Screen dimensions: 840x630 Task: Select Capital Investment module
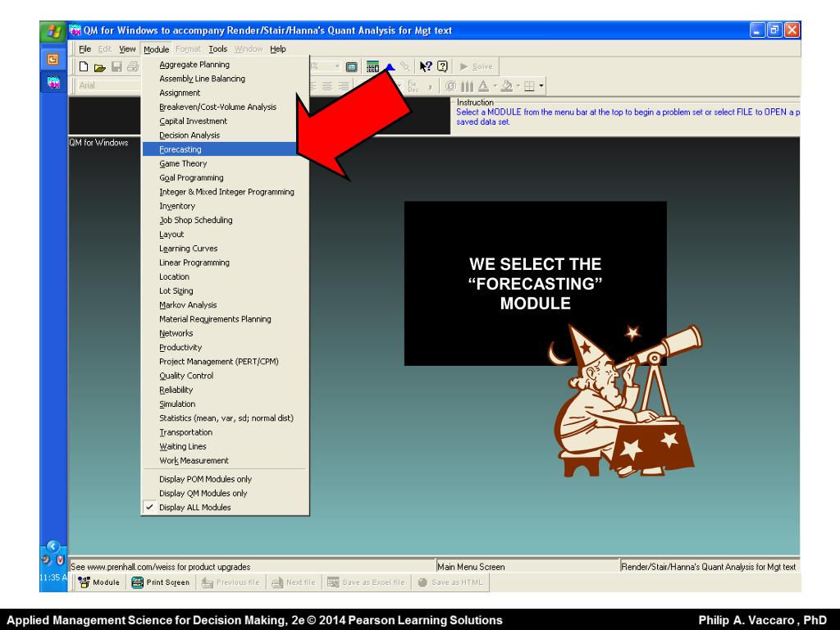193,121
